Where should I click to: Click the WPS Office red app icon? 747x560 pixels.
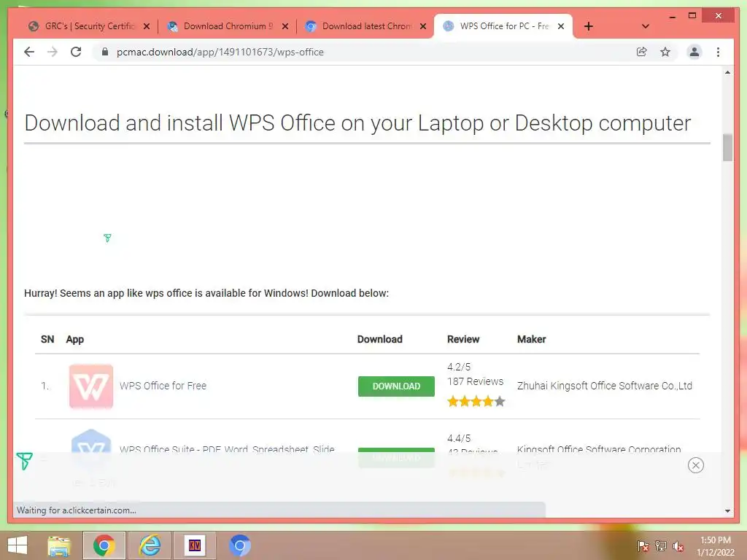click(x=91, y=386)
